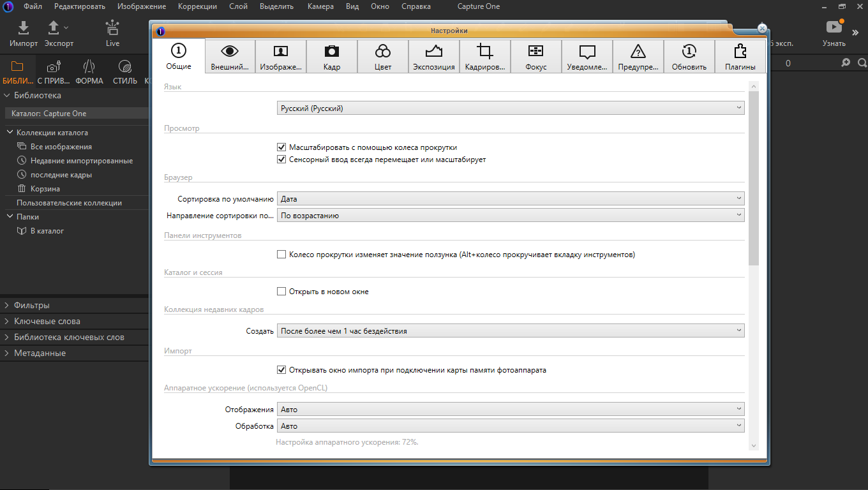Open the По возрастанию sort direction dropdown
868x490 pixels.
pyautogui.click(x=511, y=216)
